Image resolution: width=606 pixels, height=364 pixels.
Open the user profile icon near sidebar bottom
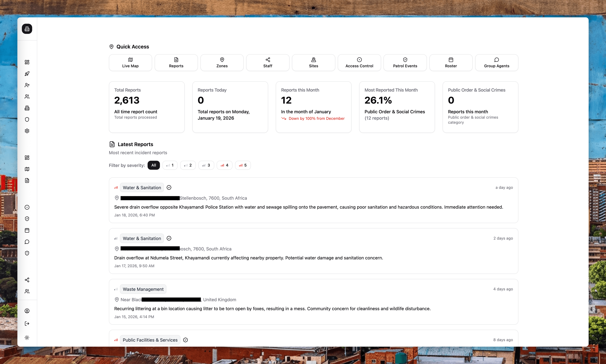coord(27,311)
